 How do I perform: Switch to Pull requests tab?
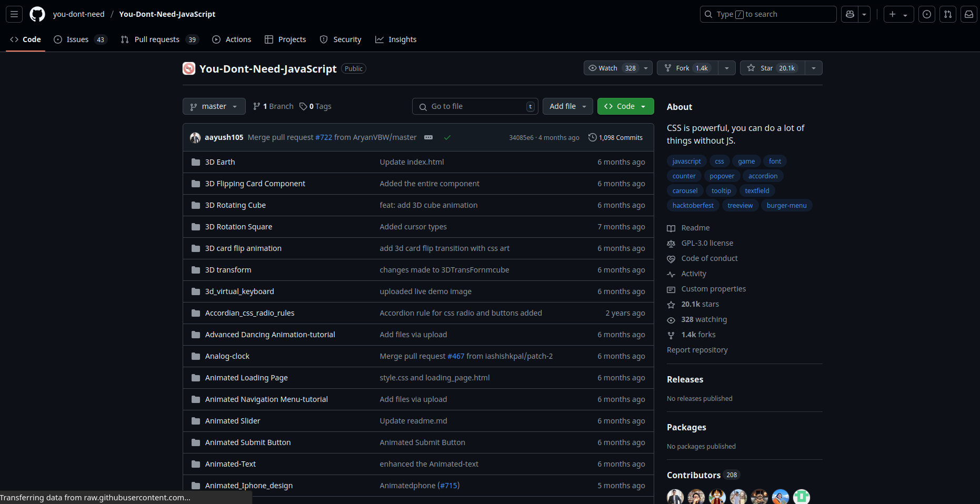(159, 39)
